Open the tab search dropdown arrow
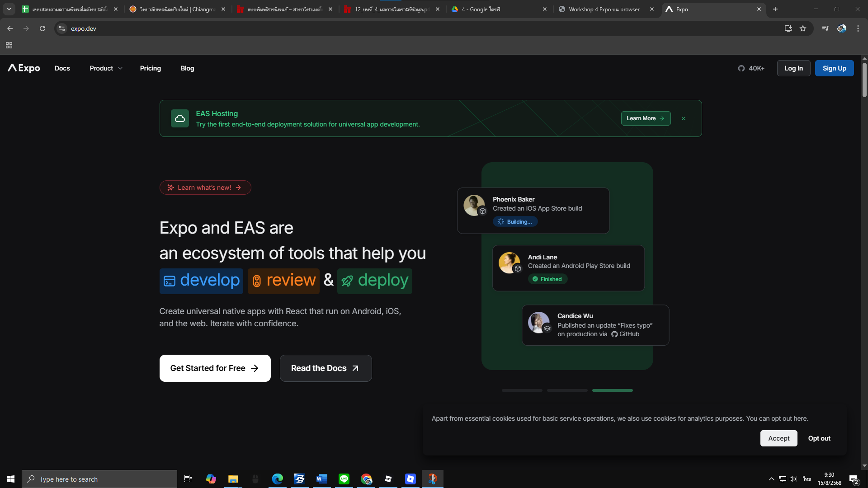The image size is (868, 488). coord(9,9)
